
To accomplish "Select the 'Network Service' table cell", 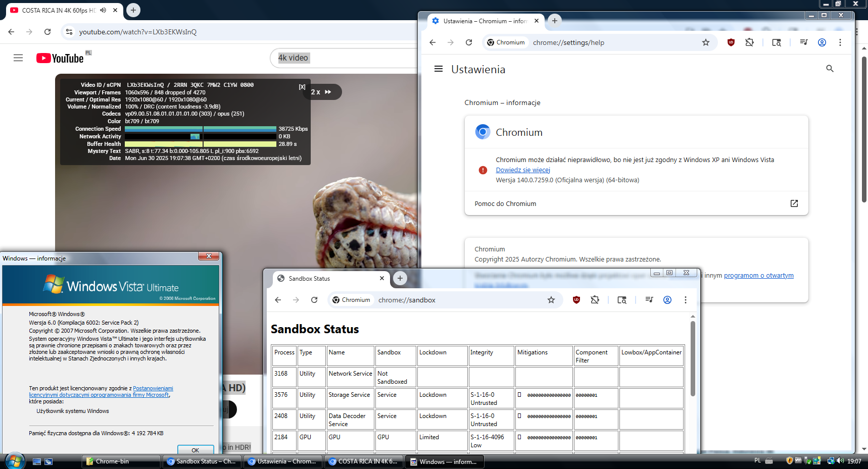I will 350,377.
